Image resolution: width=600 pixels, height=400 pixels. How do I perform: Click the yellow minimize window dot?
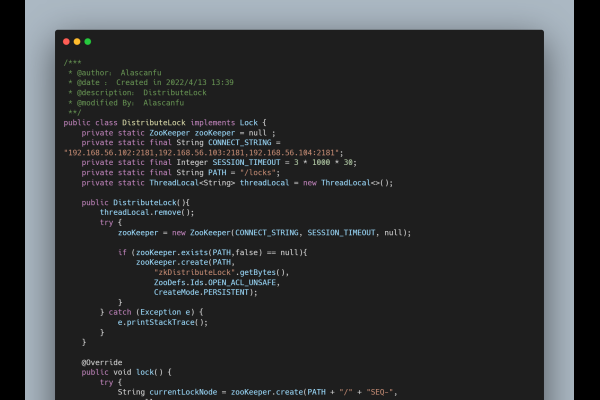coord(77,42)
